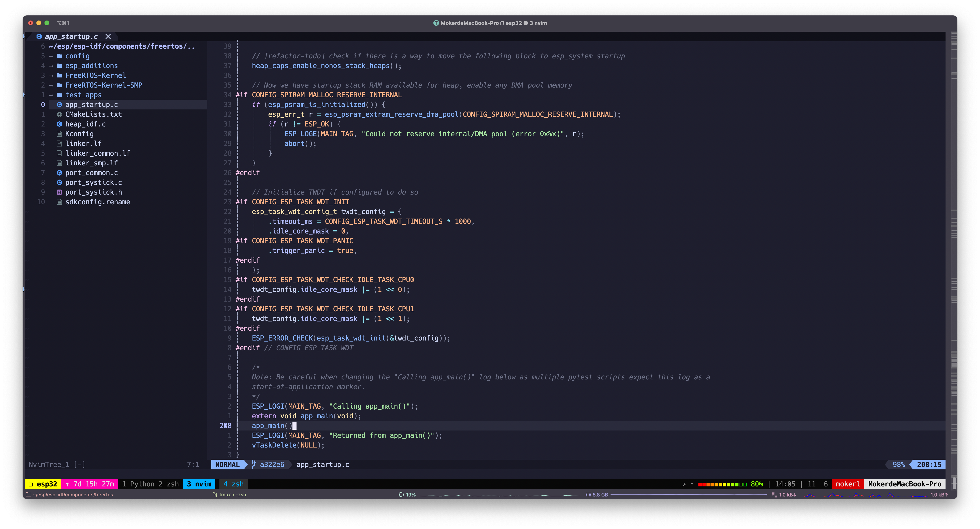Select the test_apps folder name
The width and height of the screenshot is (980, 529).
pos(83,95)
